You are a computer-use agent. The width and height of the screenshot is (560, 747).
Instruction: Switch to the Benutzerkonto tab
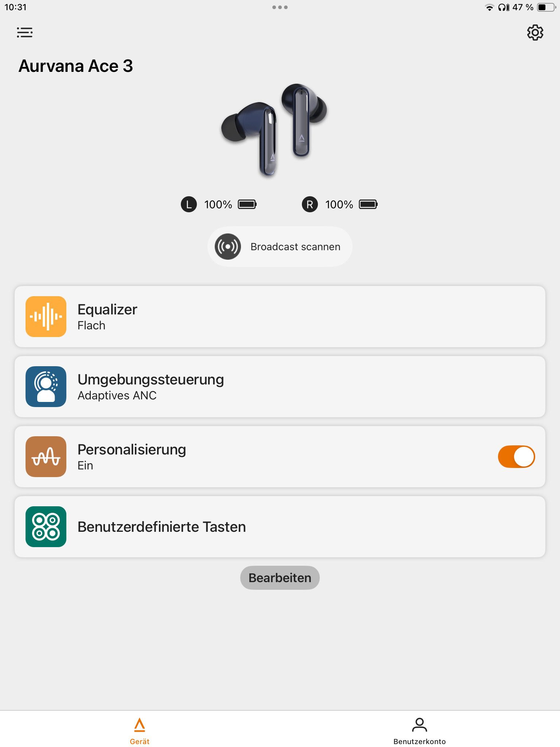coord(420,731)
